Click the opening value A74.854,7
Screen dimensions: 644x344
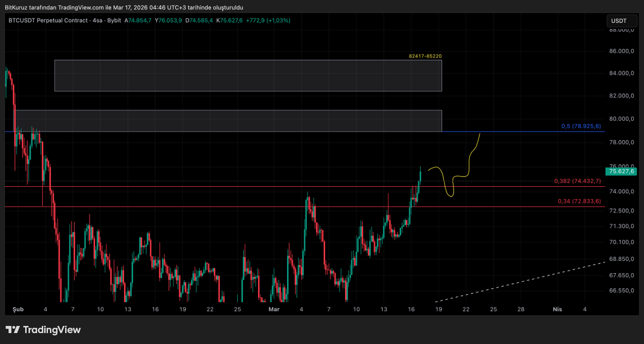(x=138, y=20)
